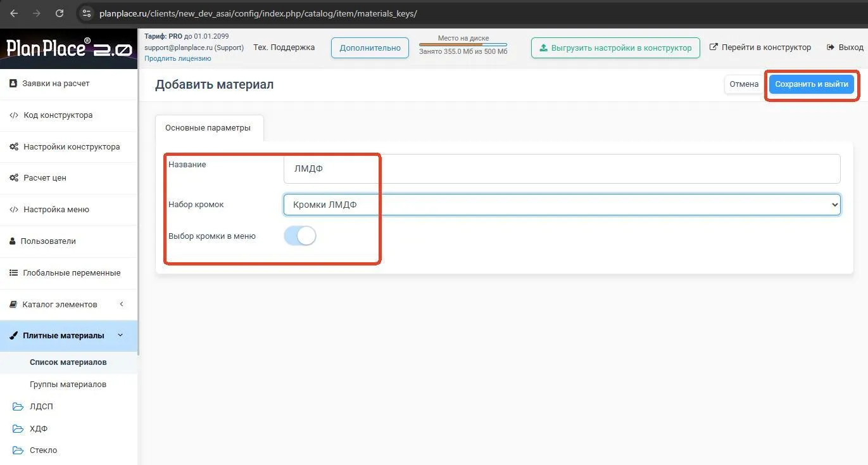The height and width of the screenshot is (465, 868).
Task: Click the PlanPlace 2.0 logo
Action: [x=69, y=48]
